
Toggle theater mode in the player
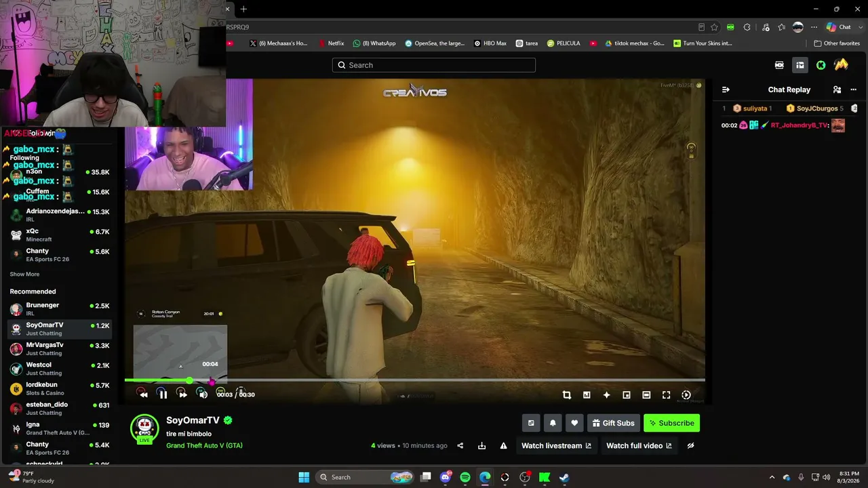[x=646, y=395]
